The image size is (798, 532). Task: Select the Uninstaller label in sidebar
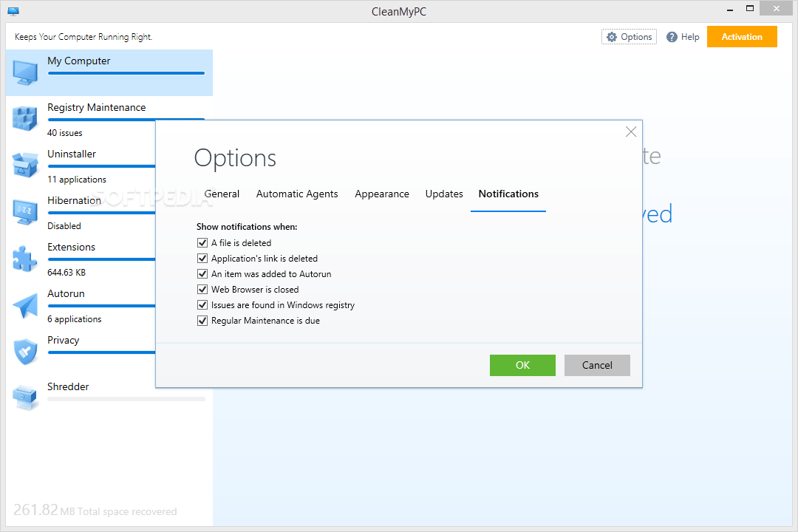tap(72, 154)
